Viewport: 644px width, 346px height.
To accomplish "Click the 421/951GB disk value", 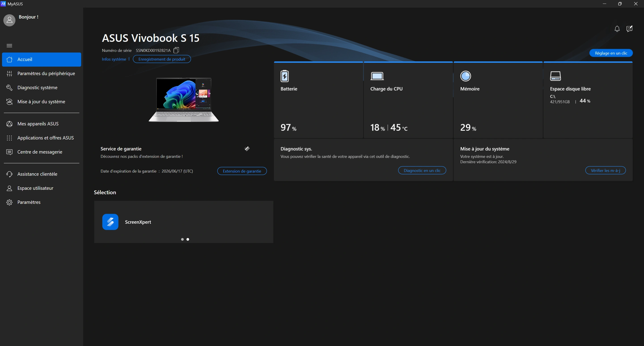I will [560, 102].
